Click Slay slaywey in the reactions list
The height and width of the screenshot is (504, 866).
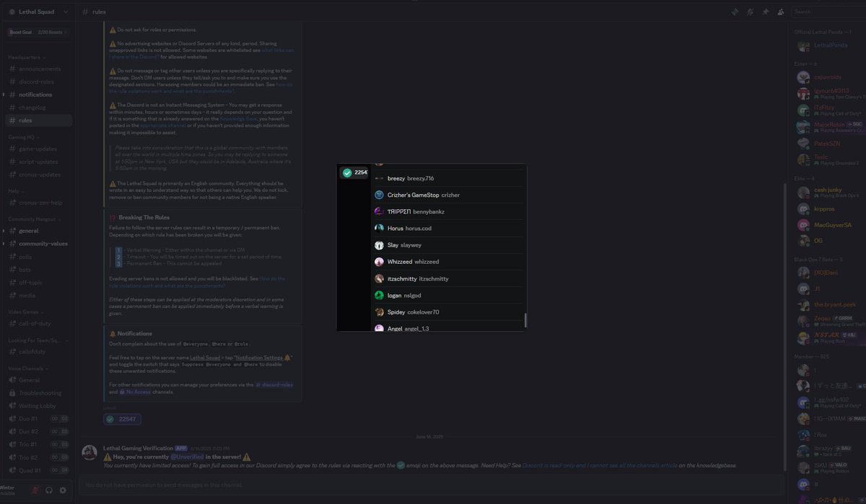[x=448, y=245]
